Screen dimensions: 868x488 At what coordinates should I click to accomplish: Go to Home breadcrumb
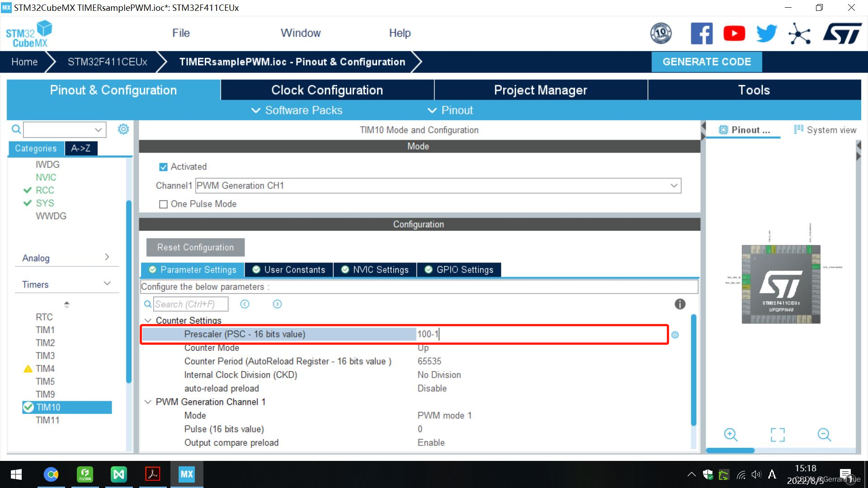click(x=24, y=62)
